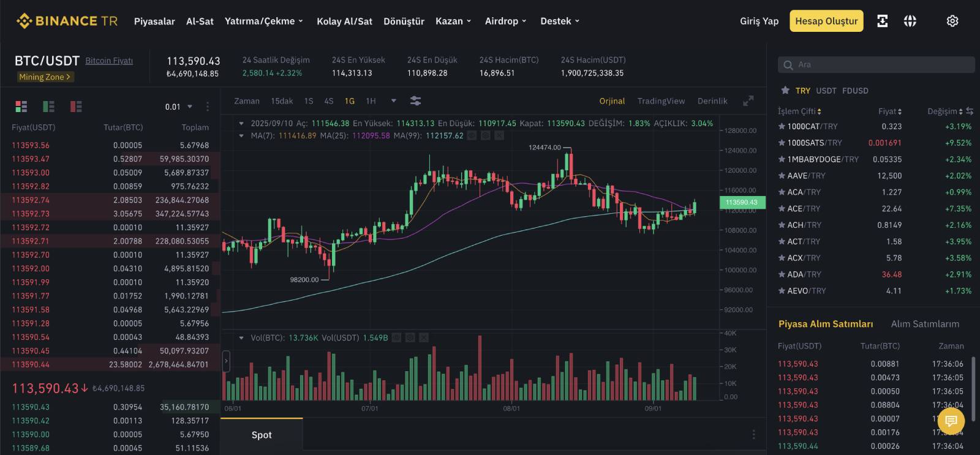Image resolution: width=980 pixels, height=455 pixels.
Task: Open the 0.01 price grouping dropdown
Action: (179, 107)
